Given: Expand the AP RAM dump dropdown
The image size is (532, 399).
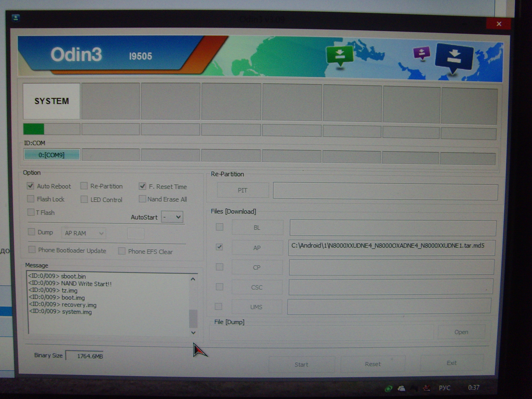Looking at the screenshot, I should pos(84,233).
